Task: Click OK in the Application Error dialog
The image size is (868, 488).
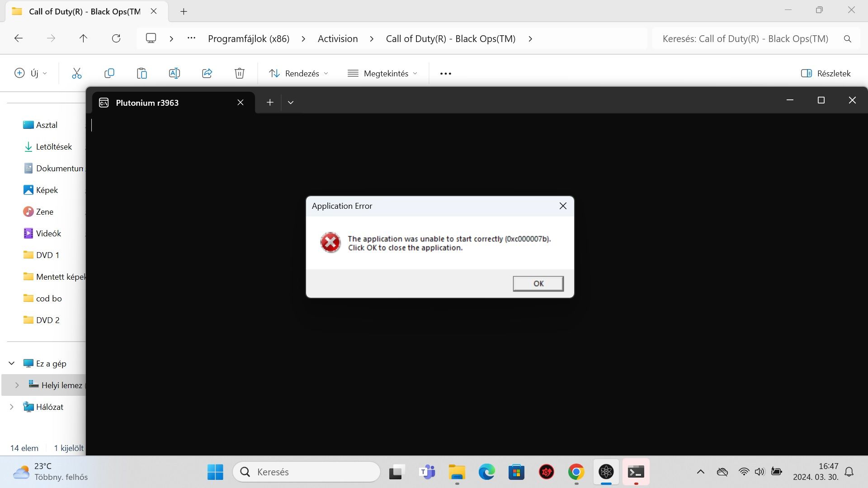Action: 538,283
